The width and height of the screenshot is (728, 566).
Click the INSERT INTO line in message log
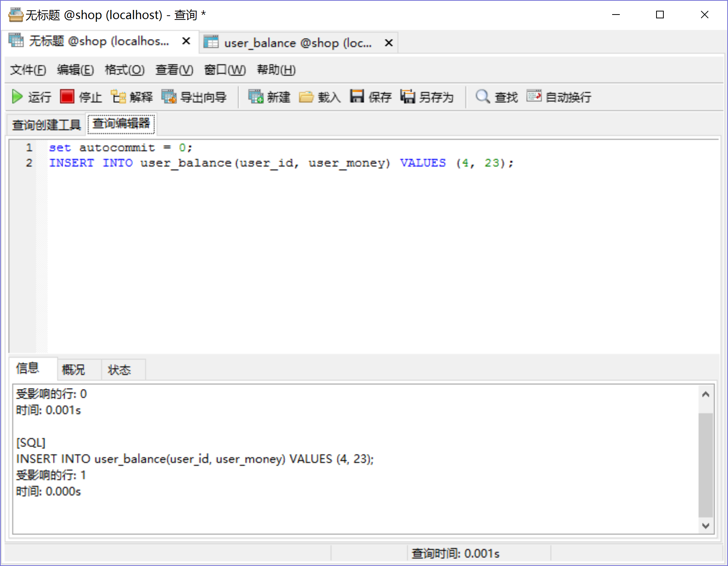pyautogui.click(x=195, y=459)
